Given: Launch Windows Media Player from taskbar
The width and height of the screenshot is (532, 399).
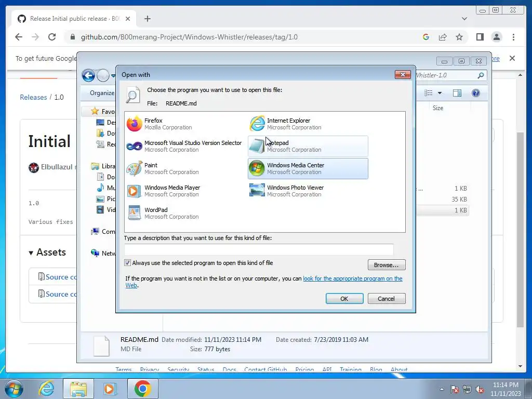Looking at the screenshot, I should 110,389.
